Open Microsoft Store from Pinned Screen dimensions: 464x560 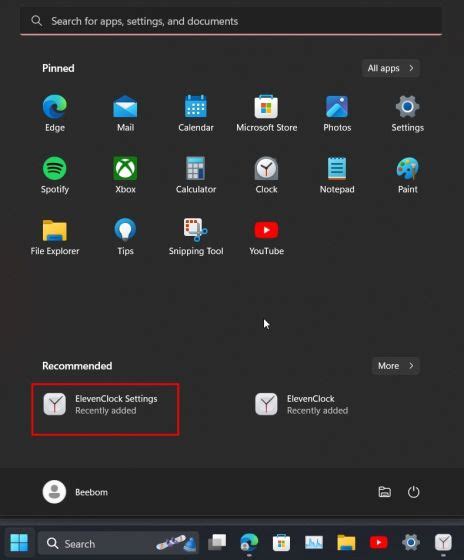(x=266, y=113)
